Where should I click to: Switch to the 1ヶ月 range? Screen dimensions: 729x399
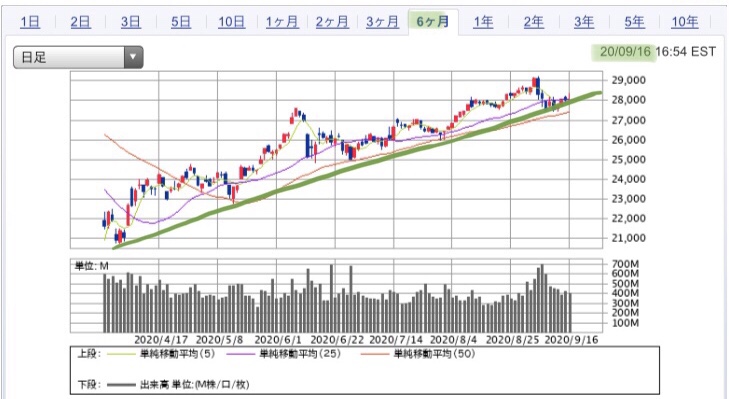tap(282, 21)
